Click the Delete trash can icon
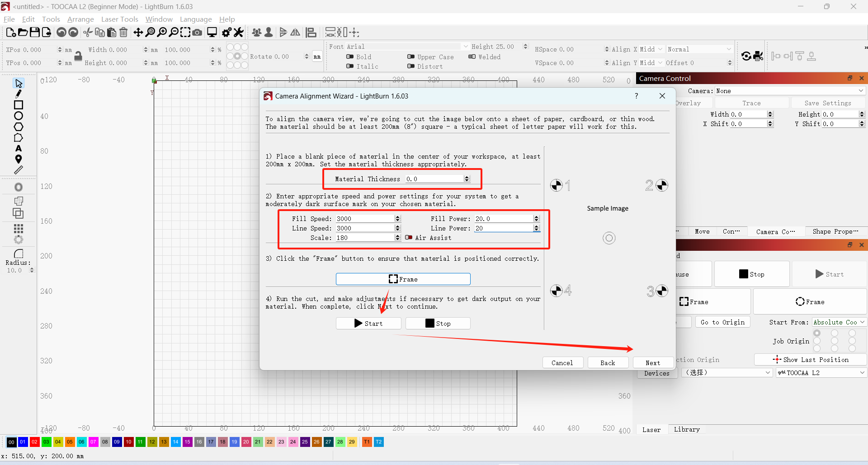Screen dimensions: 868x465 point(123,32)
